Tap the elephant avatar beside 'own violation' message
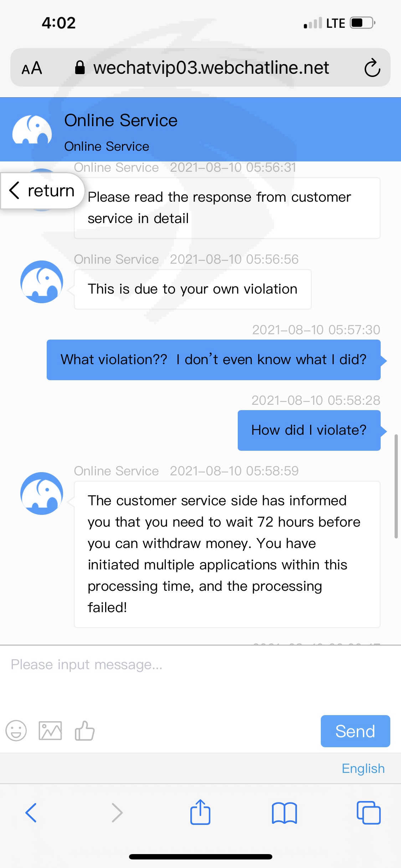The image size is (401, 868). click(42, 282)
